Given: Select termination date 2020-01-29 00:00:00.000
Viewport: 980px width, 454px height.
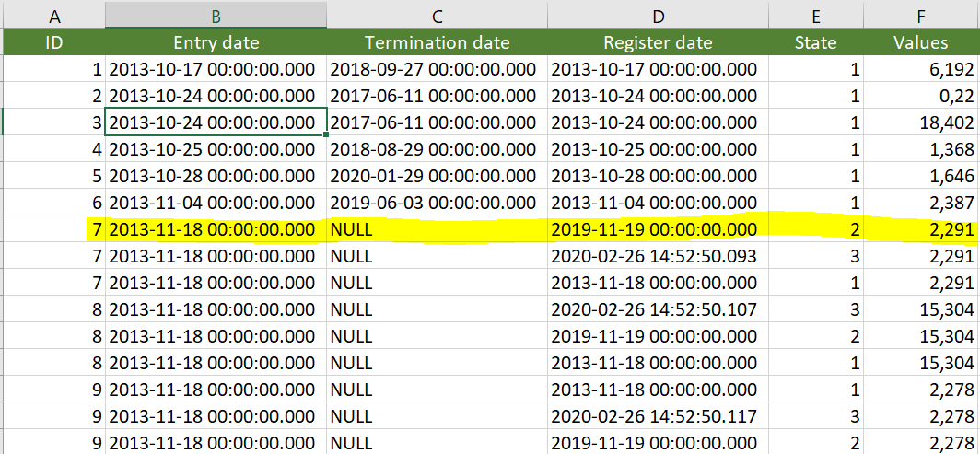Looking at the screenshot, I should (x=437, y=176).
